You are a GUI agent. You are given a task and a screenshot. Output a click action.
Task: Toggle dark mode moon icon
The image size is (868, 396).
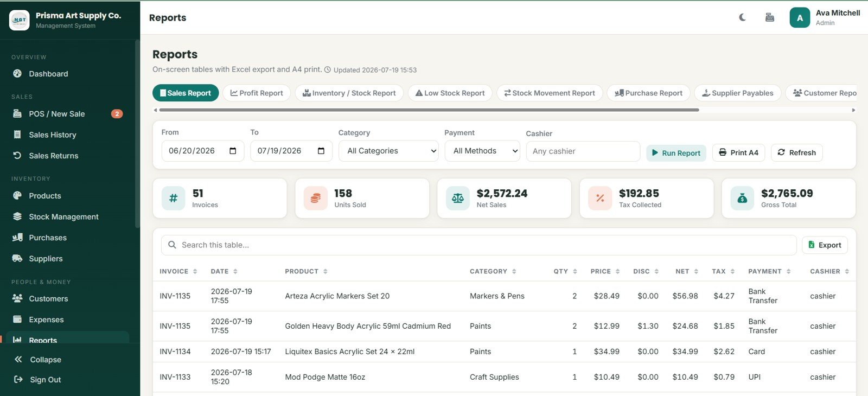coord(742,17)
